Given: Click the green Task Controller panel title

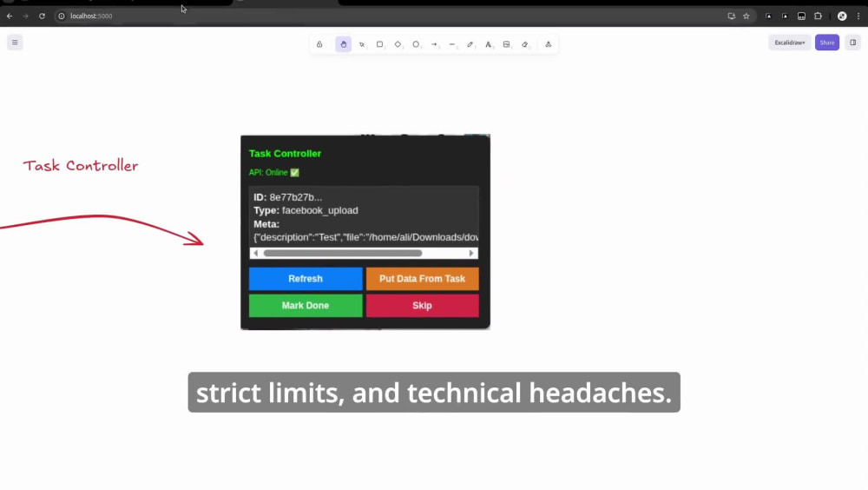Looking at the screenshot, I should point(285,154).
